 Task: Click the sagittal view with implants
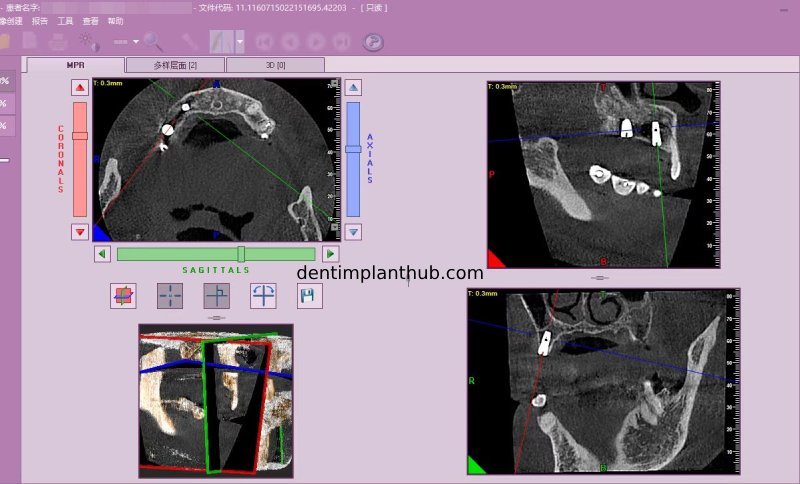(x=604, y=174)
